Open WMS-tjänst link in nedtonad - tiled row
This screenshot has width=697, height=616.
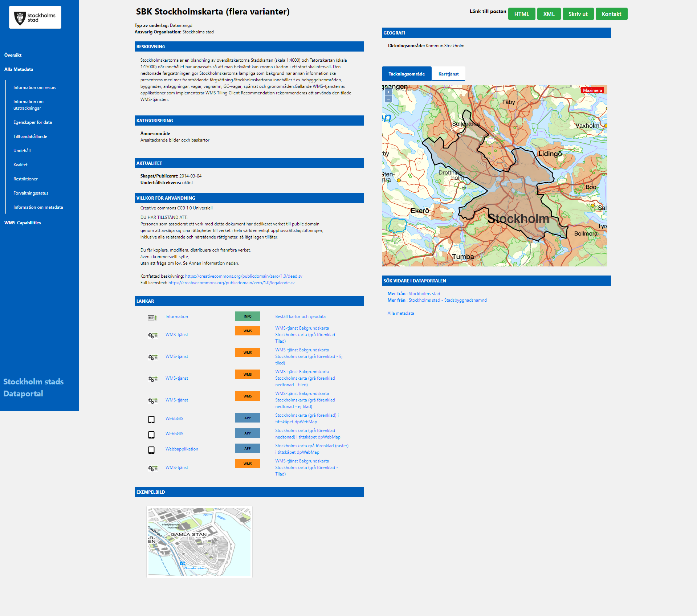(x=177, y=378)
